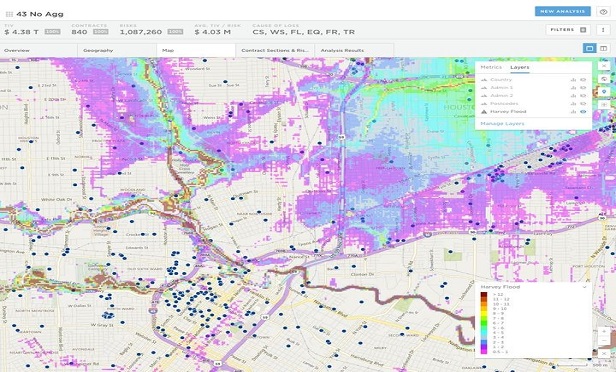Toggle visibility of the Country layer

(x=583, y=80)
